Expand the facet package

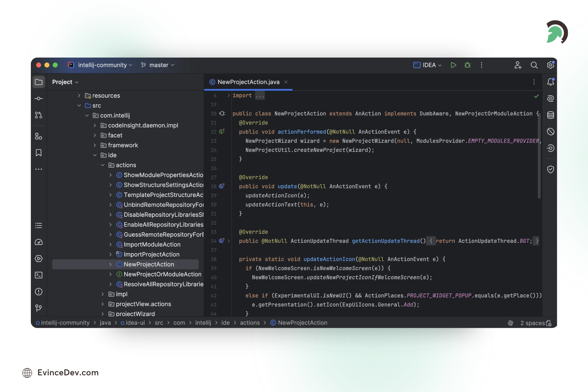(95, 135)
